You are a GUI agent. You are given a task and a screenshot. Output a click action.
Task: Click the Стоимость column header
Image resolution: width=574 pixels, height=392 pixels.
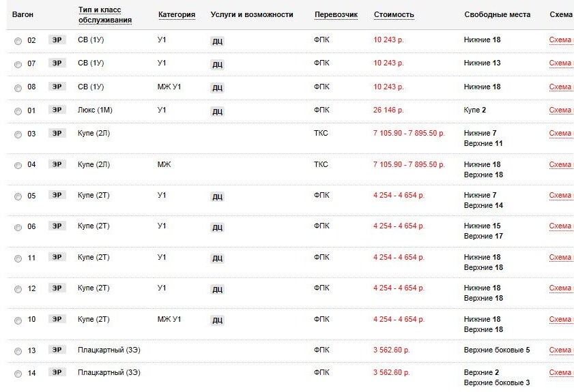[394, 14]
